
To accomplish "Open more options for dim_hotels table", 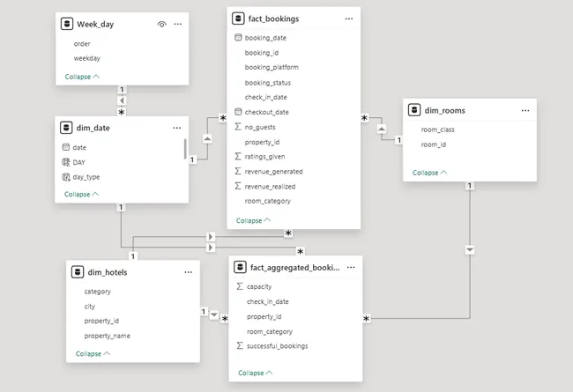I will [188, 272].
